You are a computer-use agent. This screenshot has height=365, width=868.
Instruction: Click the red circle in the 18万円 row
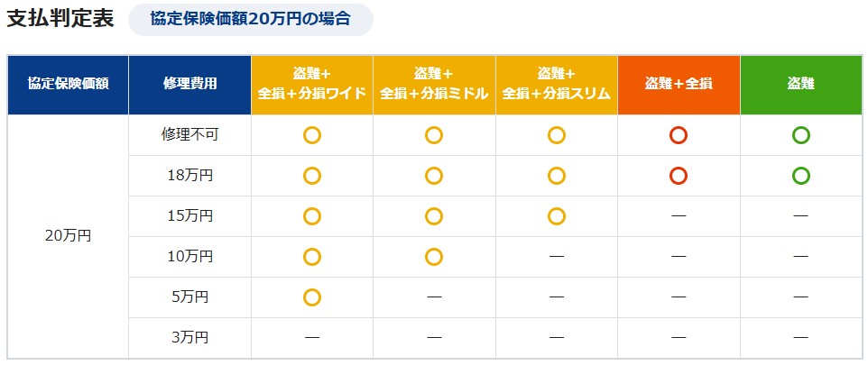click(x=679, y=176)
